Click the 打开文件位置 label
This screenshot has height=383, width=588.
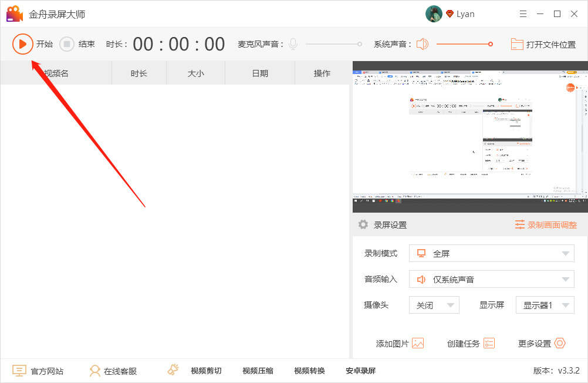pos(551,45)
